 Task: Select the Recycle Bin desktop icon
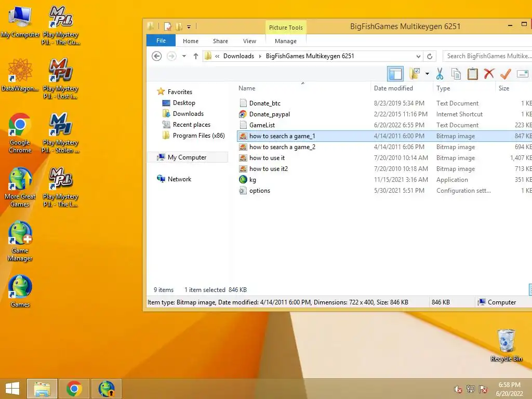[506, 345]
